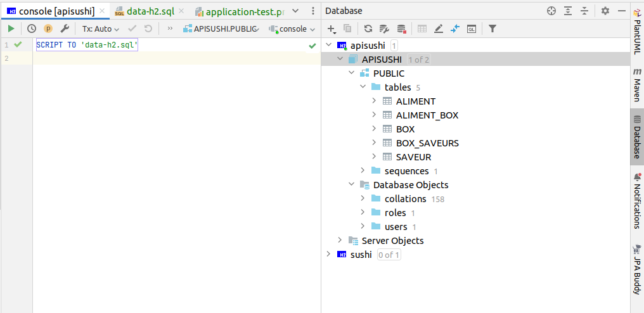Expand the ALIMENT table
This screenshot has width=644, height=313.
tap(374, 101)
